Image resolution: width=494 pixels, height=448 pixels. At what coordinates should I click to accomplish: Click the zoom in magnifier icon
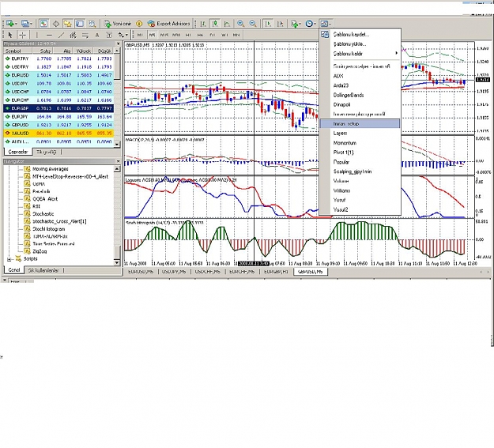[x=241, y=24]
